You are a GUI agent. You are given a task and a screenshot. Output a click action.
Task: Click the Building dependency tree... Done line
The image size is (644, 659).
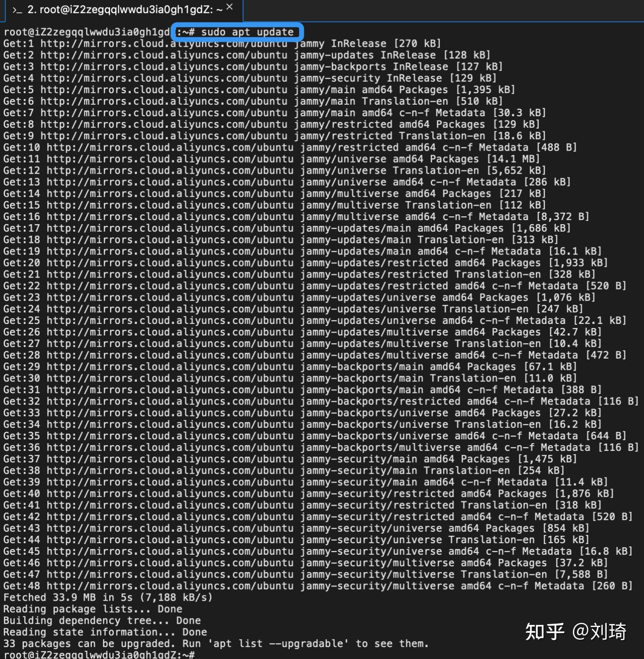[x=102, y=620]
